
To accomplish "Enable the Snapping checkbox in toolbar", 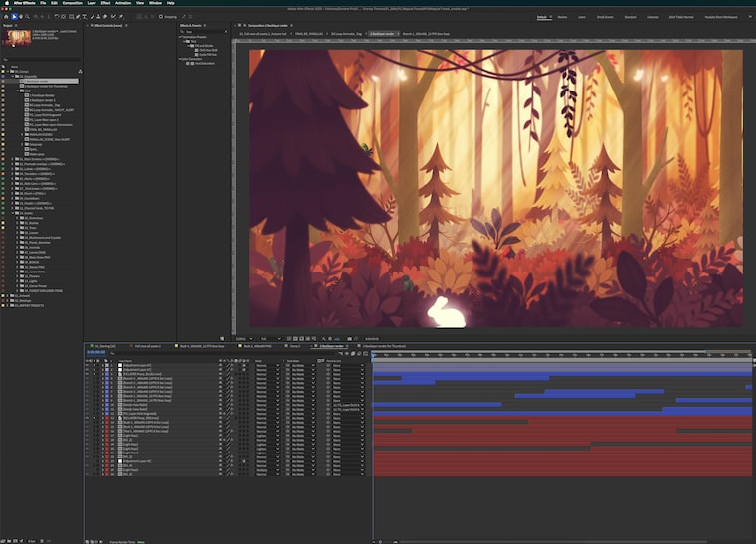I will 161,16.
